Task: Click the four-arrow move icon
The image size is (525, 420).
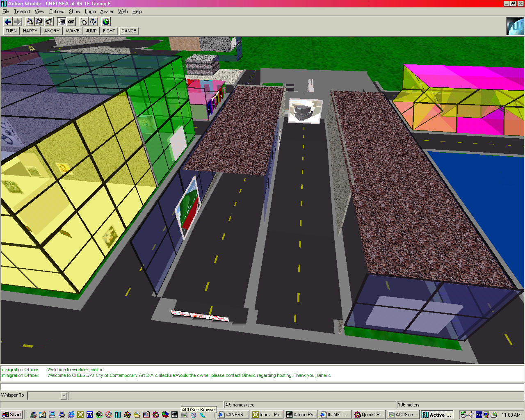Action: point(94,22)
